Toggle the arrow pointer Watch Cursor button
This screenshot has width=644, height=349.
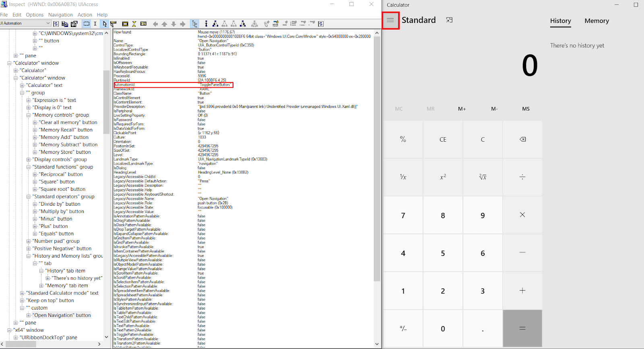105,24
